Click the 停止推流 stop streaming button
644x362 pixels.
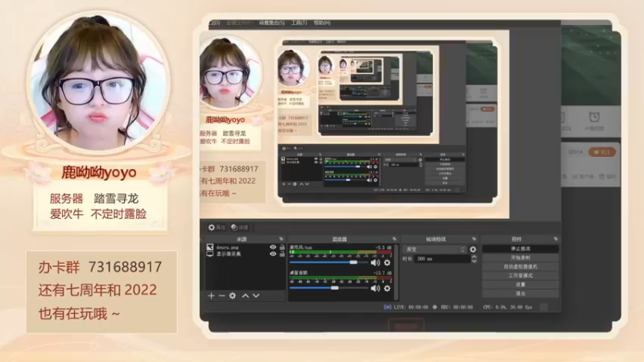(x=520, y=249)
